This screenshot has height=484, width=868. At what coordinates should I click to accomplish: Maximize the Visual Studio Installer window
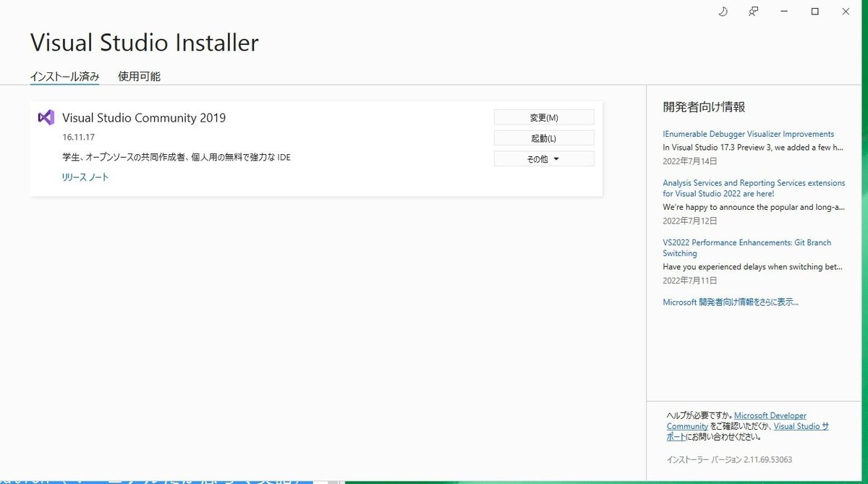[815, 12]
